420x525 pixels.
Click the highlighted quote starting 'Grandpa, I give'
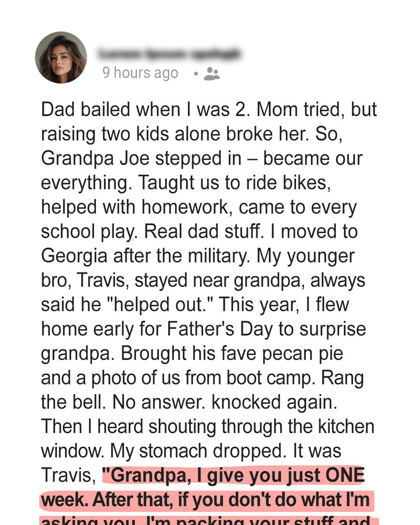tap(233, 475)
